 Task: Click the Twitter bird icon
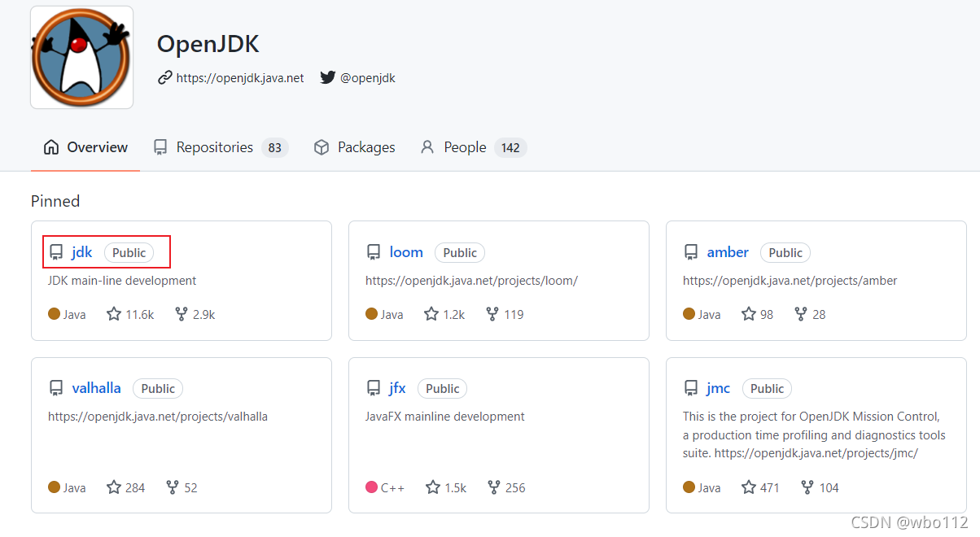327,78
